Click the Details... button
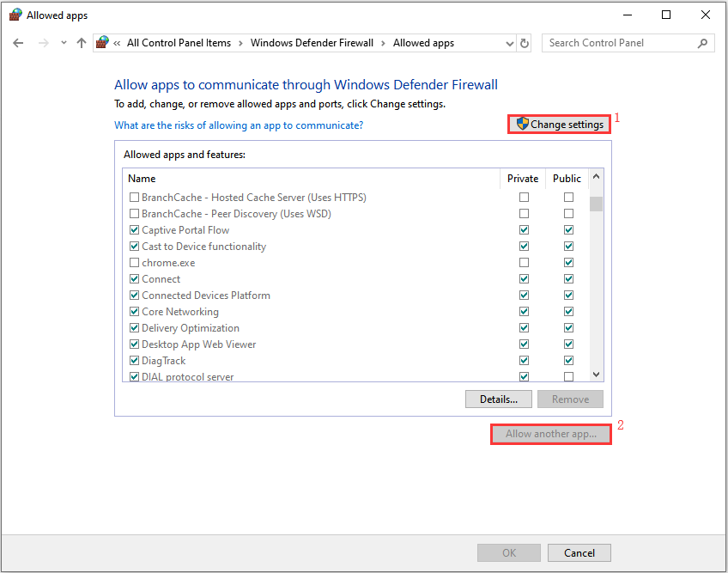Viewport: 728px width, 573px height. coord(499,399)
